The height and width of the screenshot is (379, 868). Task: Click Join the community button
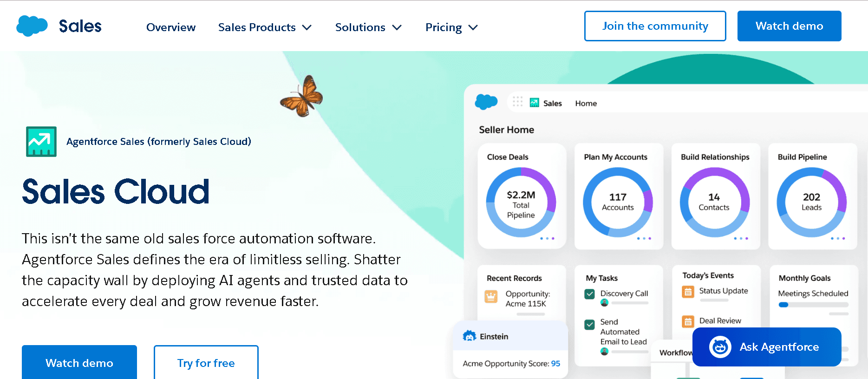point(655,26)
